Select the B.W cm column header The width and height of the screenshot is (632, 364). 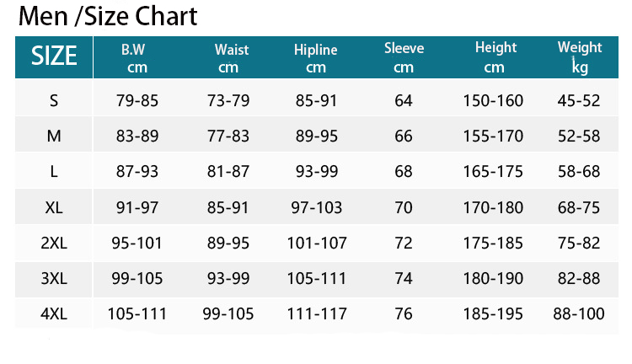137,58
